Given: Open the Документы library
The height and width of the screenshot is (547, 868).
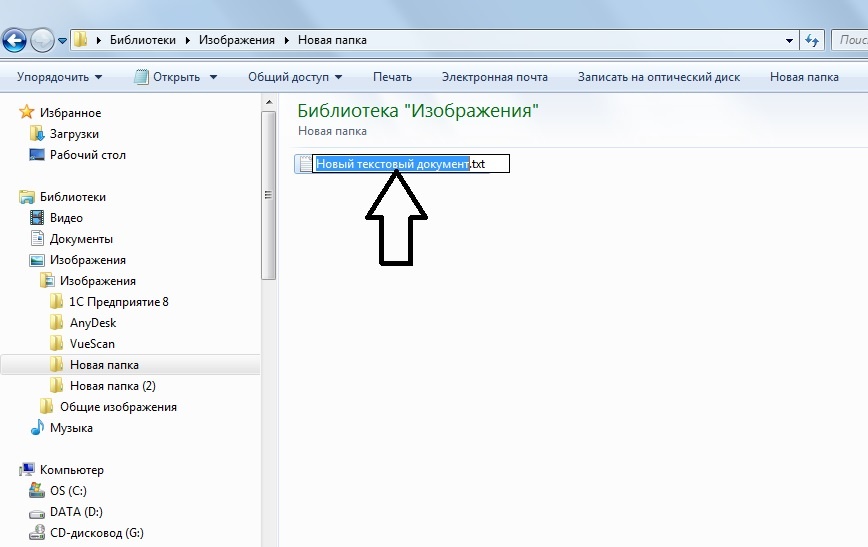Looking at the screenshot, I should pos(81,239).
